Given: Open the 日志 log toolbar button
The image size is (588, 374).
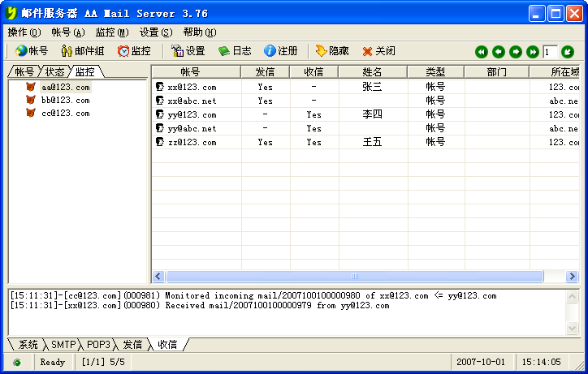Looking at the screenshot, I should [x=235, y=51].
